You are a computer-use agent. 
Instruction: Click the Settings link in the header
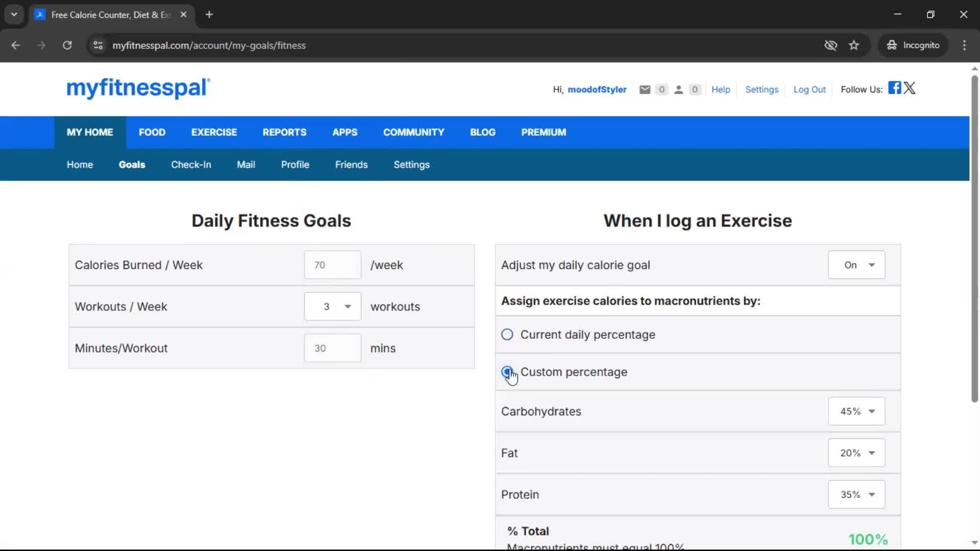click(762, 90)
